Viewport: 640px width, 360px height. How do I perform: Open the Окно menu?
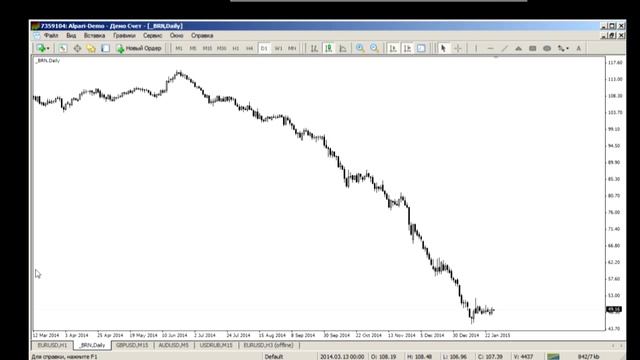point(176,36)
